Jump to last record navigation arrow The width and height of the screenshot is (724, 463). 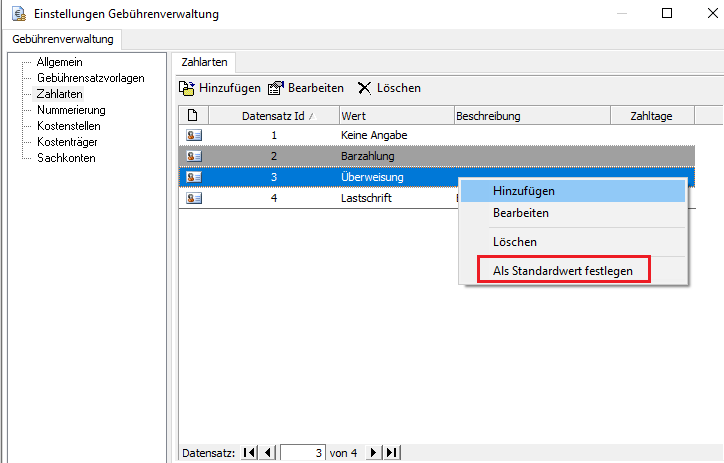click(x=391, y=453)
